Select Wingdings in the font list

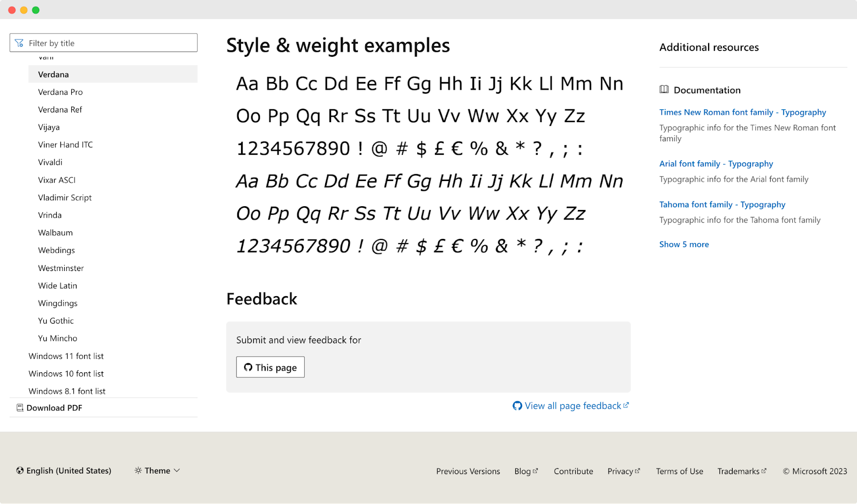point(57,303)
